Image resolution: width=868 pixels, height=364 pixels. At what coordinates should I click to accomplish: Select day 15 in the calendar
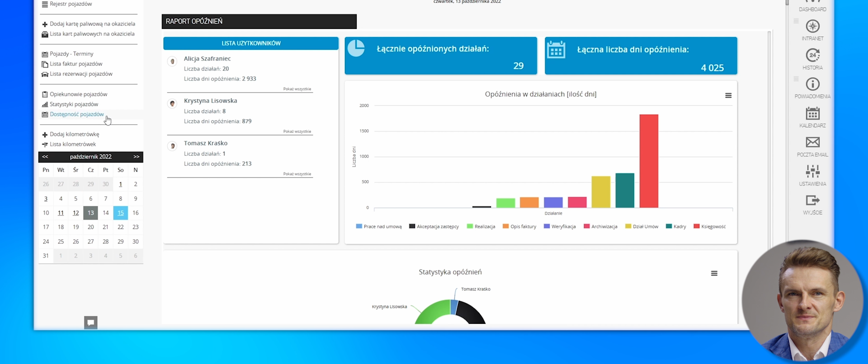[x=120, y=213]
